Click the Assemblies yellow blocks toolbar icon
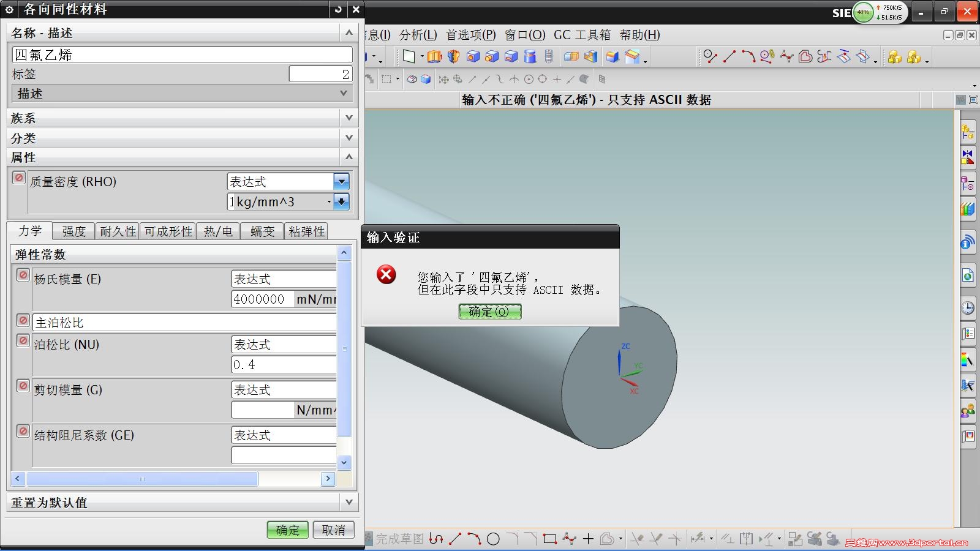The height and width of the screenshot is (551, 980). point(895,57)
